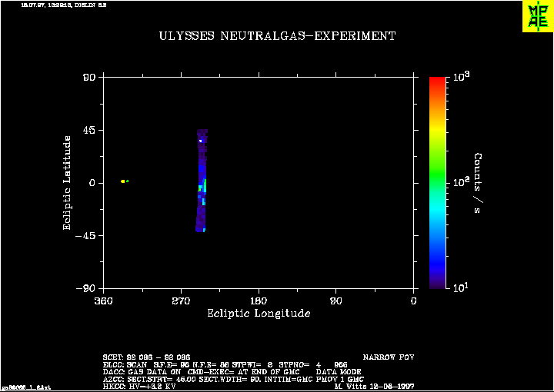Click the yellow MPAE logo
This screenshot has width=554, height=392.
(538, 16)
